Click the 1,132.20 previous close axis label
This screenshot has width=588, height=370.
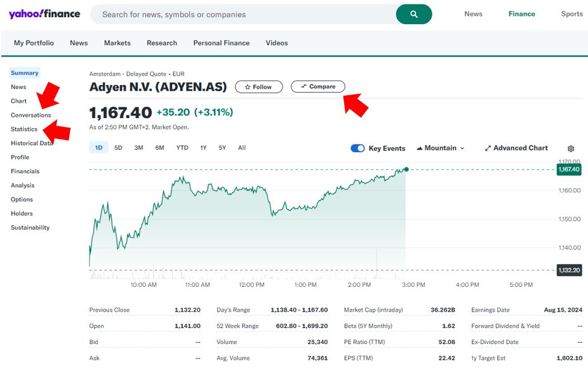[x=569, y=270]
